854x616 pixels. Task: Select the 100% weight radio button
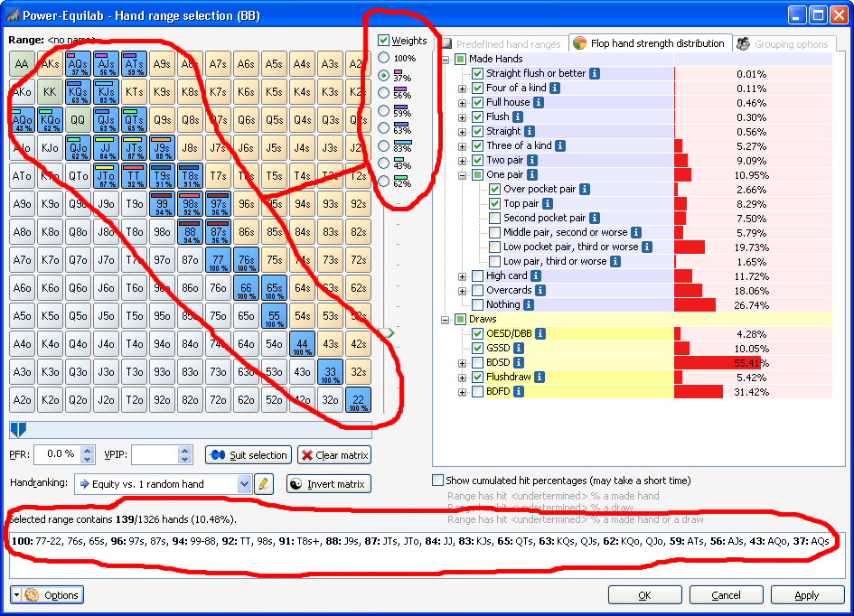tap(384, 58)
